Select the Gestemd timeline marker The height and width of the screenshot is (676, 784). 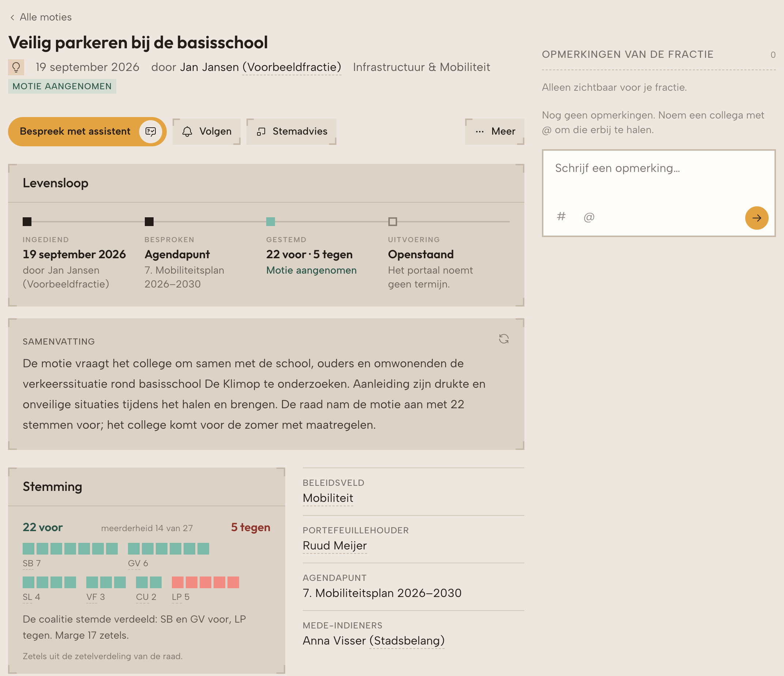[x=271, y=222]
